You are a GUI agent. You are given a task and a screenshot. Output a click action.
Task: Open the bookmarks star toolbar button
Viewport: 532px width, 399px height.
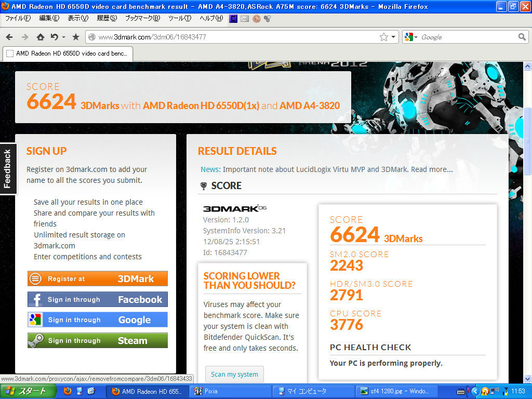coord(76,37)
